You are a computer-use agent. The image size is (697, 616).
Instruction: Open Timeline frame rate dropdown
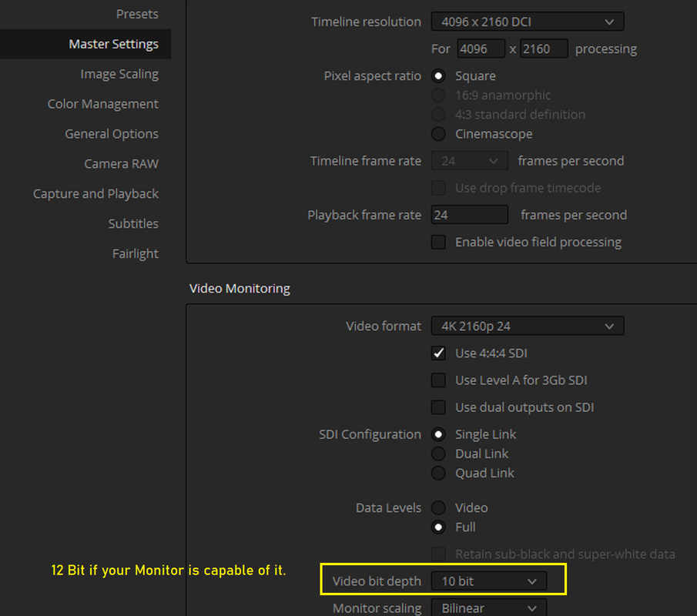(469, 161)
